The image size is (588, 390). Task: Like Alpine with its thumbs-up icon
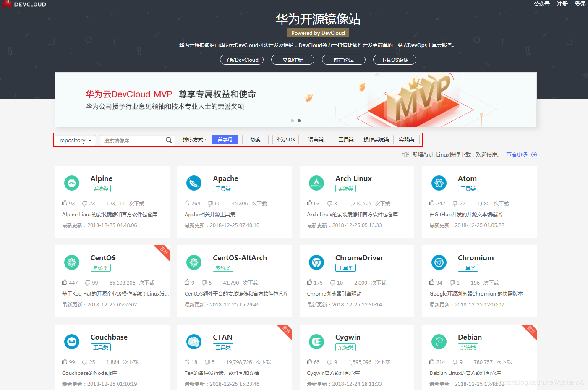click(65, 203)
